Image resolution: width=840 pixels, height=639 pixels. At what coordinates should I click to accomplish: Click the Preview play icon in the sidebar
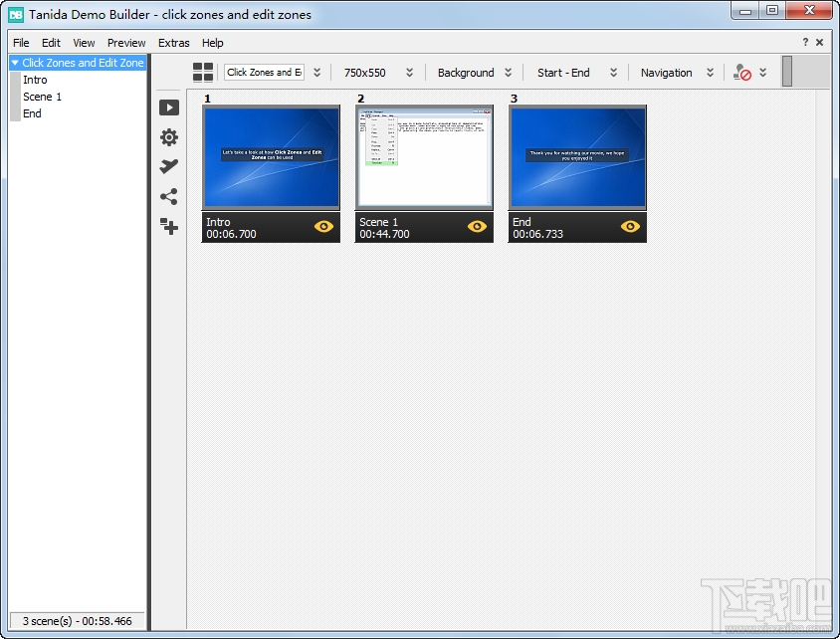tap(169, 107)
